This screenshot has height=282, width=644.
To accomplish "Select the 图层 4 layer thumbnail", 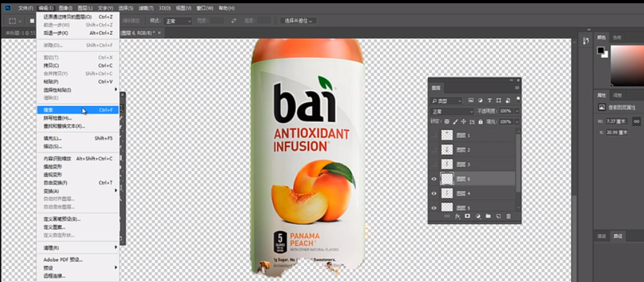I will click(x=447, y=193).
